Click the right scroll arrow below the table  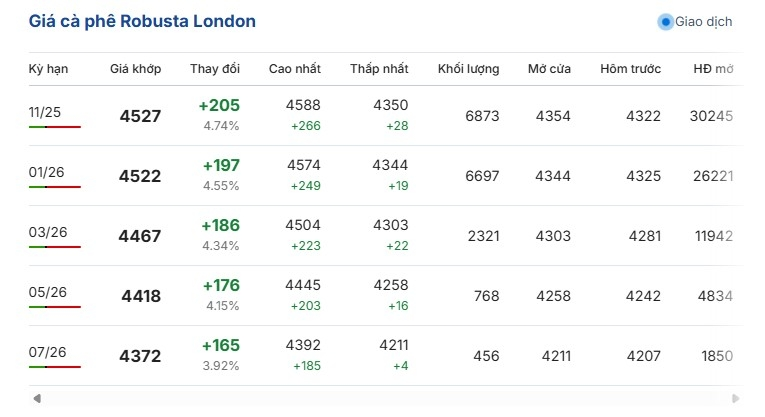(x=736, y=399)
